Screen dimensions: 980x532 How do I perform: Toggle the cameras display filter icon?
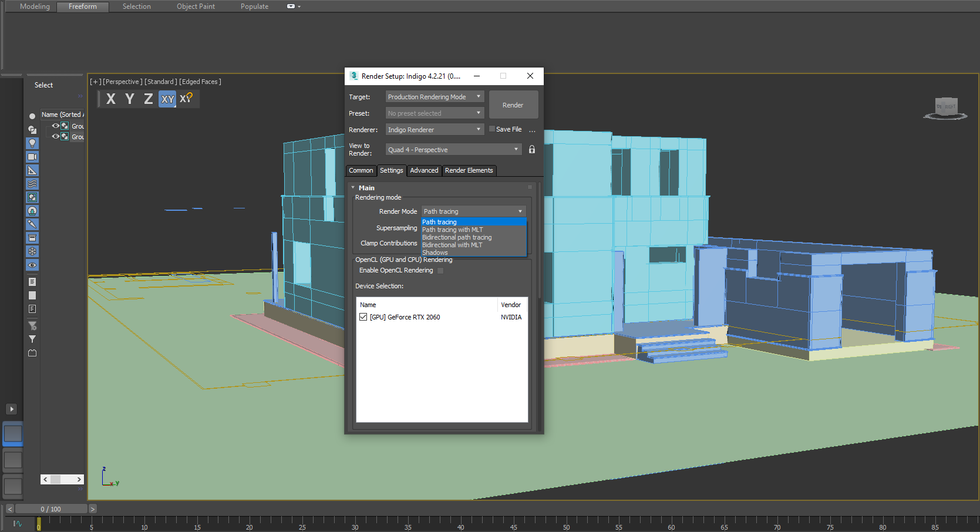32,157
